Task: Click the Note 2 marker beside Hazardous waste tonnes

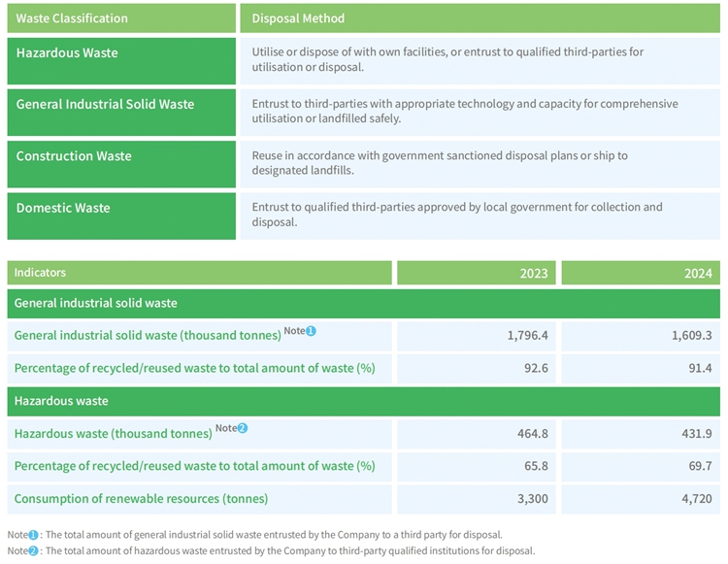Action: pos(243,428)
